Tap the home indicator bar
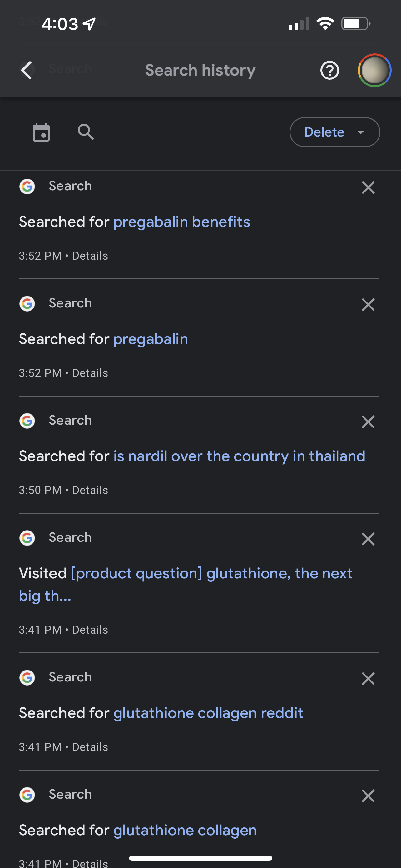The image size is (401, 868). pyautogui.click(x=200, y=858)
